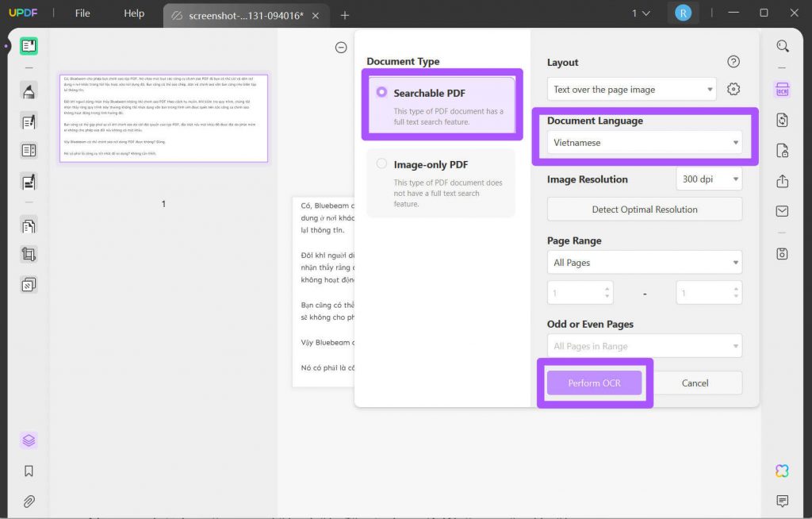812x519 pixels.
Task: Expand the Layout dropdown showing Text over page image
Action: (x=630, y=89)
